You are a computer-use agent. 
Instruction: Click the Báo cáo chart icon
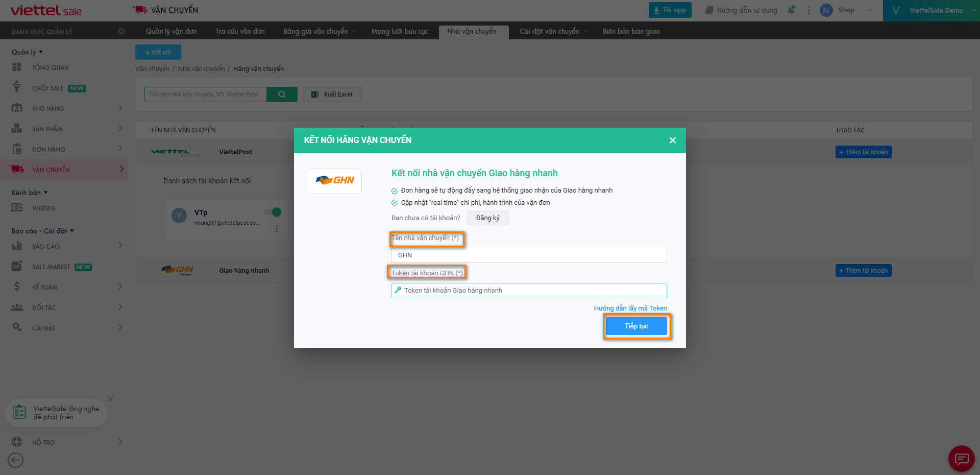[17, 246]
